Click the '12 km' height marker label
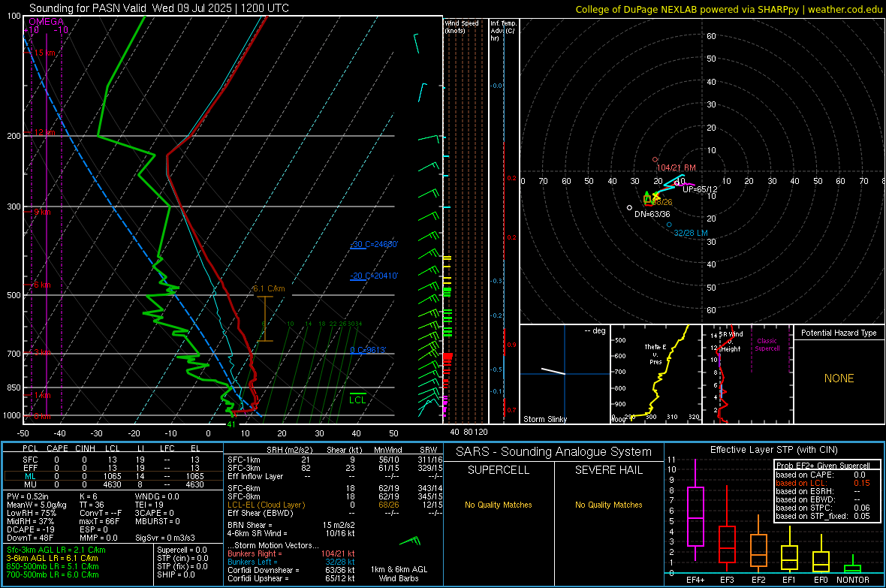886x588 pixels. coord(44,132)
